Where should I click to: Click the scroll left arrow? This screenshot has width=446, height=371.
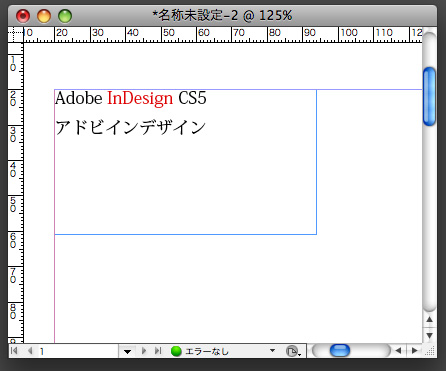[x=398, y=351]
